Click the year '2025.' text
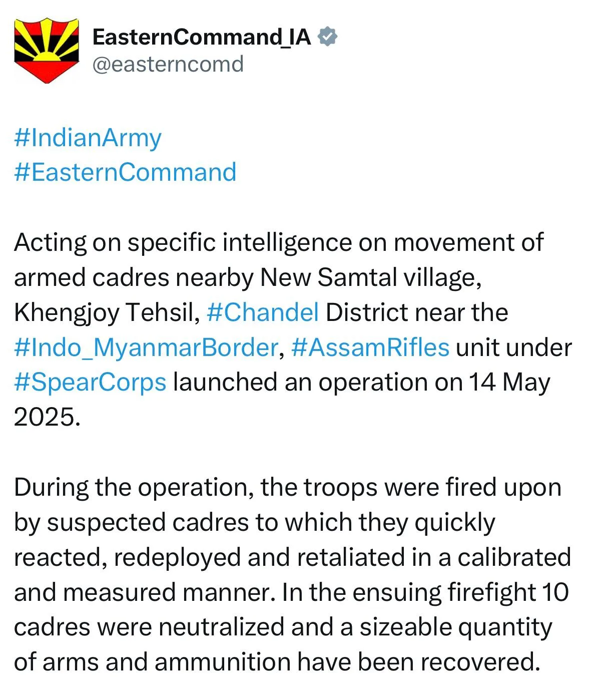Image resolution: width=590 pixels, height=700 pixels. [47, 417]
